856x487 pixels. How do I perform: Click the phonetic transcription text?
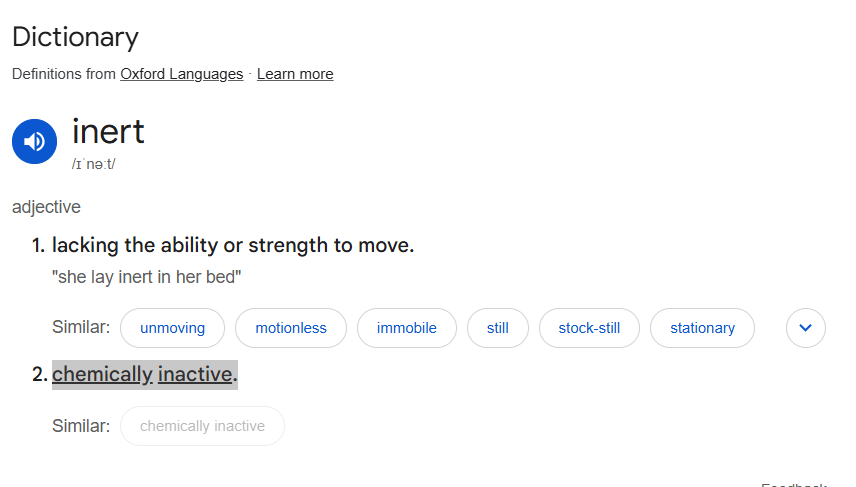pos(94,164)
